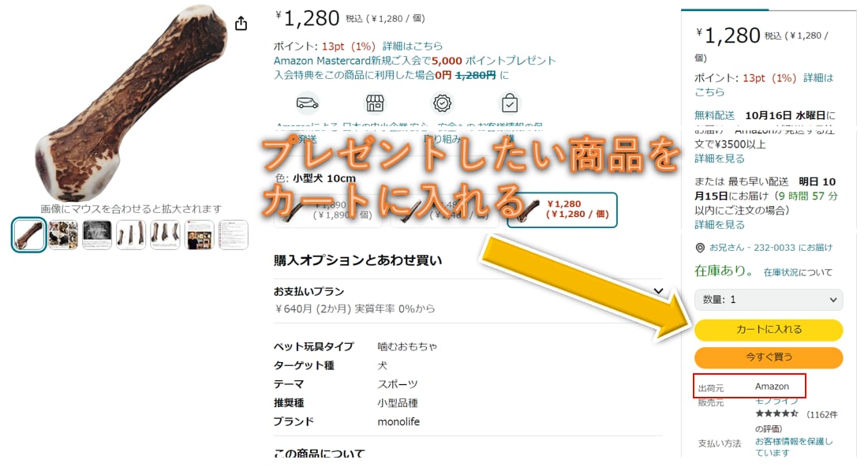Click the seller star rating

coord(776,413)
